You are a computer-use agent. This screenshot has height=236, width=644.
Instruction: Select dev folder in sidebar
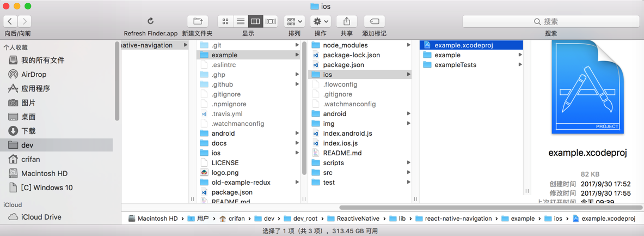click(56, 145)
